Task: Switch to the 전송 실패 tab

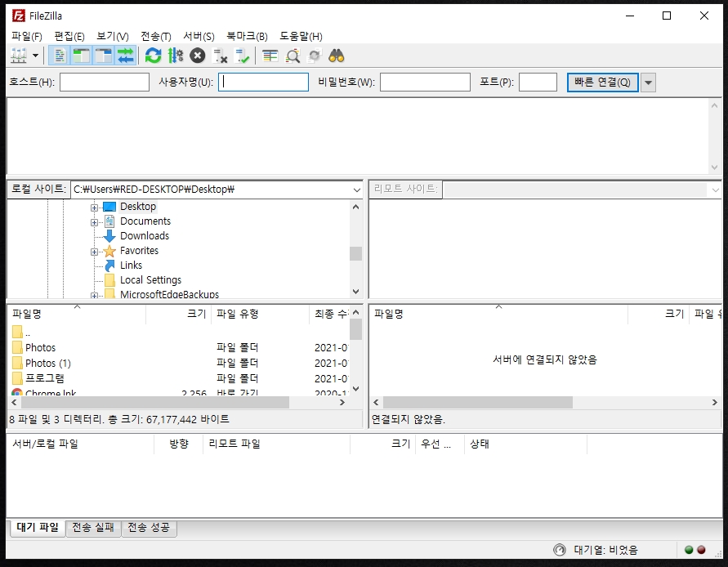Action: pyautogui.click(x=93, y=528)
